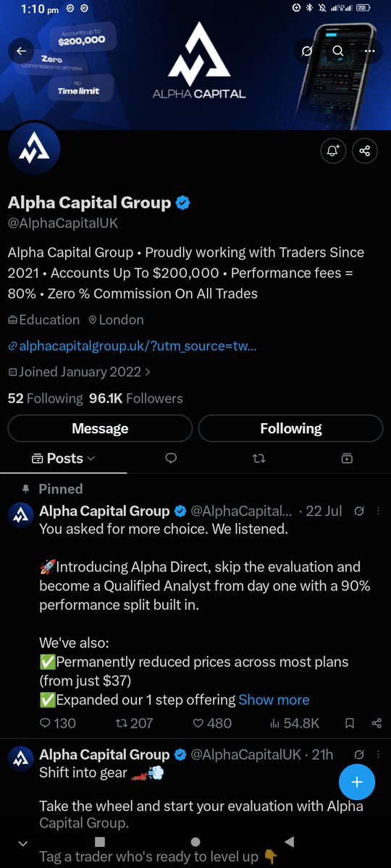View the 96.1K Followers list
This screenshot has height=868, width=391.
point(136,398)
